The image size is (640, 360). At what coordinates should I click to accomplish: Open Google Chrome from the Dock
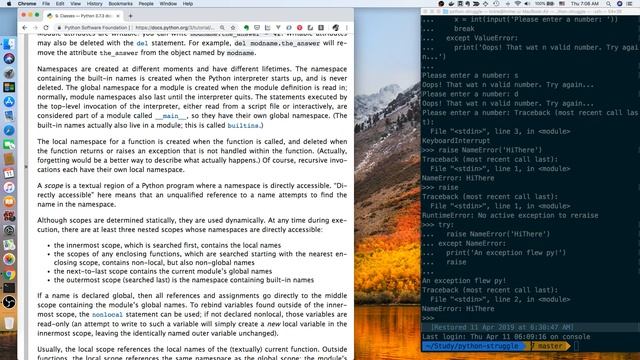point(9,274)
